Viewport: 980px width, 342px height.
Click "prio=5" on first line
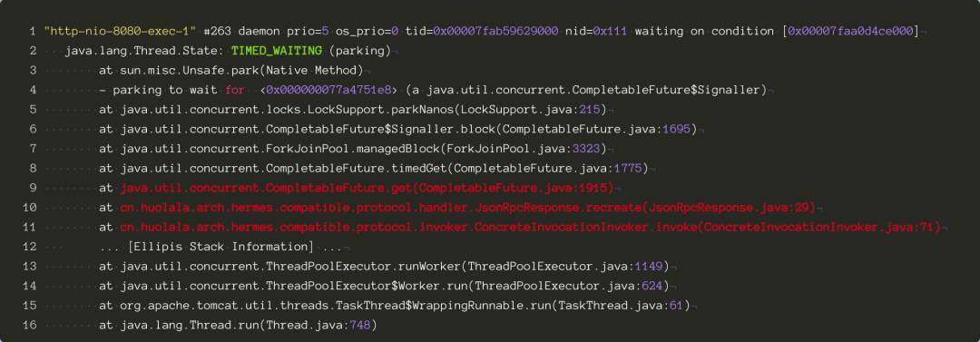pyautogui.click(x=309, y=31)
